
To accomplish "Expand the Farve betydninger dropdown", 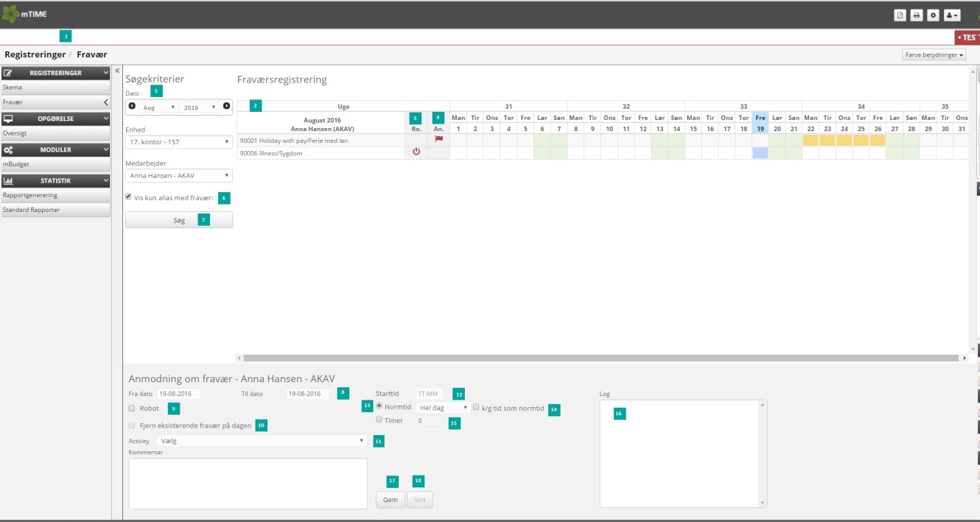I will pos(934,55).
